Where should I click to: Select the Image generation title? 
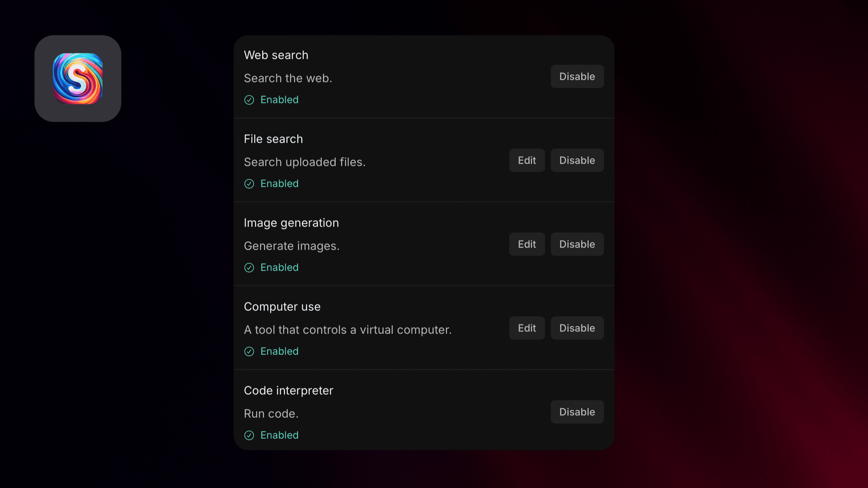[292, 223]
